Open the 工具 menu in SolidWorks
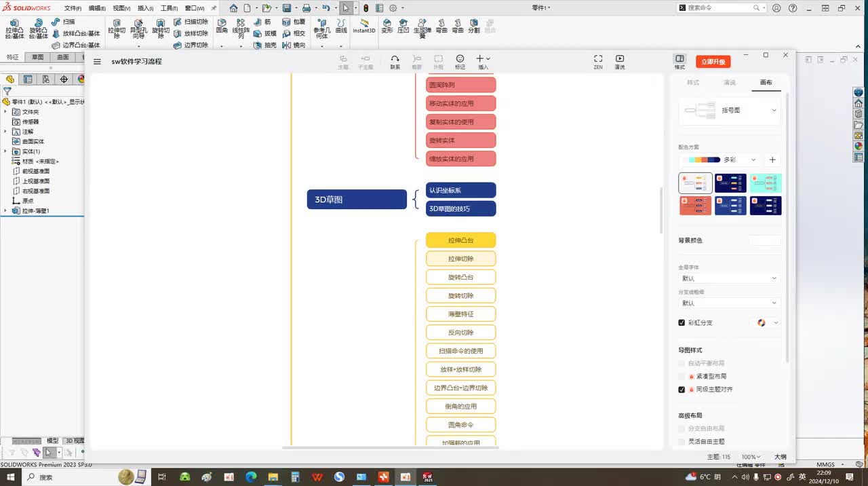 [169, 8]
